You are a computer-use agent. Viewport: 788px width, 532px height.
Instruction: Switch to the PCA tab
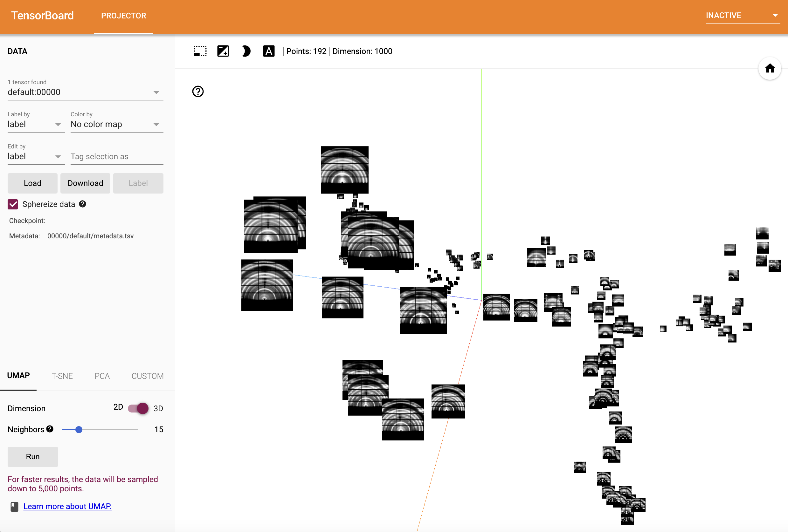(102, 376)
